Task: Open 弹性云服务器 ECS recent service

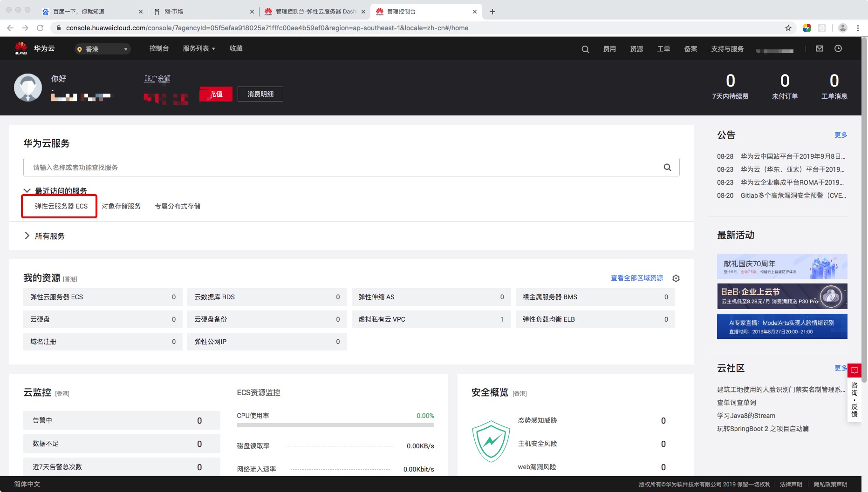Action: pos(61,206)
